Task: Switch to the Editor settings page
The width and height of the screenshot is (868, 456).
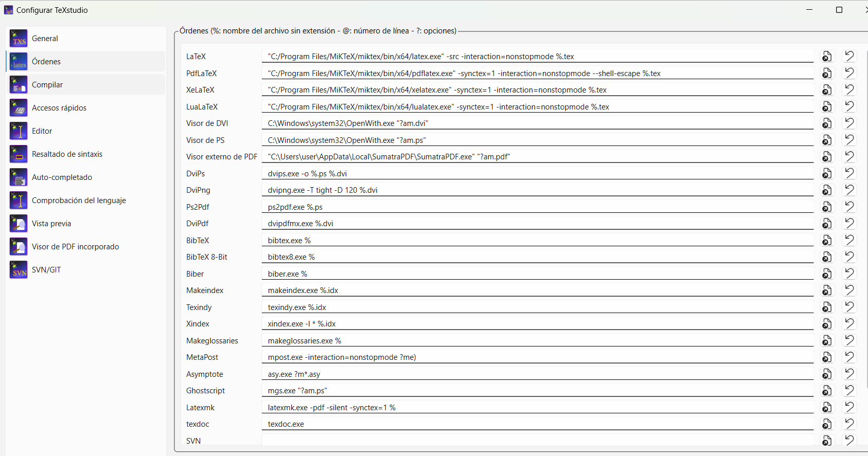Action: 85,131
